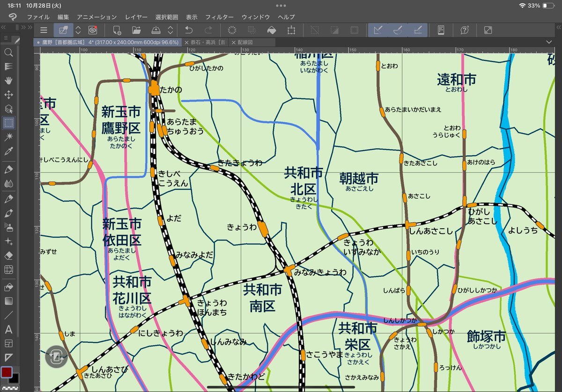Switch to the 配線図 canvas tab
The image size is (562, 392).
245,42
